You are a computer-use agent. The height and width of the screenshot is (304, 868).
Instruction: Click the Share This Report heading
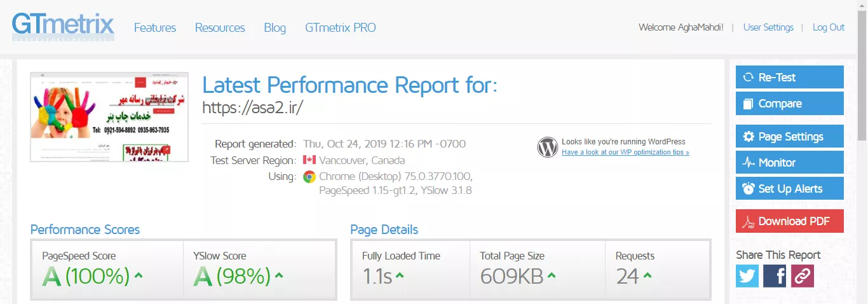pyautogui.click(x=778, y=254)
